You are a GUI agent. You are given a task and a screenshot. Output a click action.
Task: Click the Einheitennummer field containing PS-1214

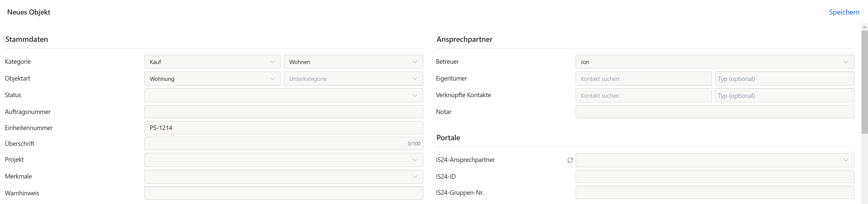(x=283, y=128)
